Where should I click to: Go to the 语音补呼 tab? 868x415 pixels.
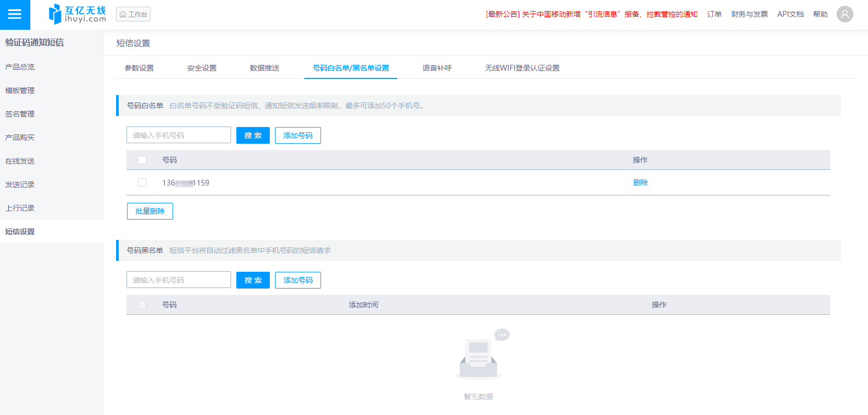pos(437,68)
